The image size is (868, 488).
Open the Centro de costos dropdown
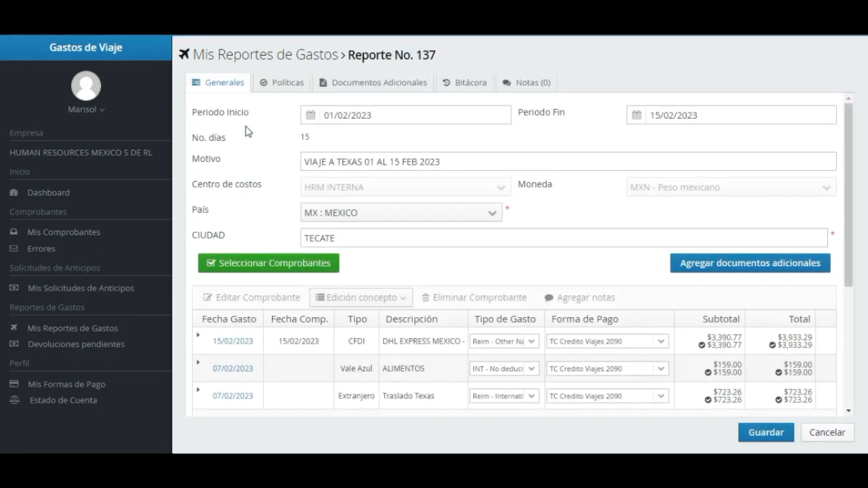(x=405, y=187)
